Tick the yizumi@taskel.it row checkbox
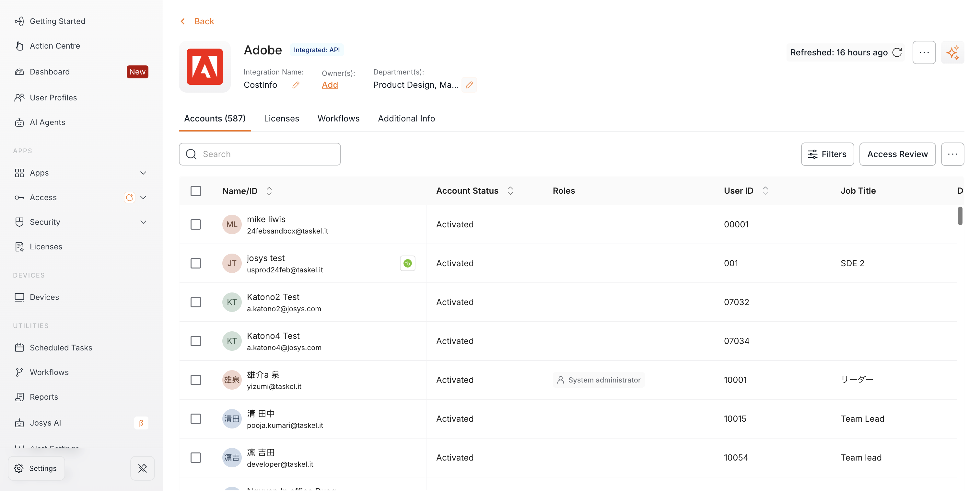The width and height of the screenshot is (980, 491). click(195, 380)
